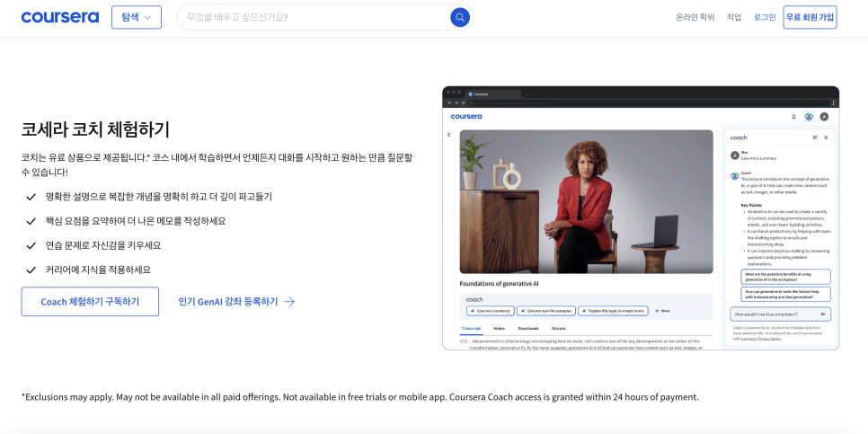The height and width of the screenshot is (434, 868).
Task: Click the 연습 문제로 자신감을 키우세요 text
Action: click(x=103, y=245)
